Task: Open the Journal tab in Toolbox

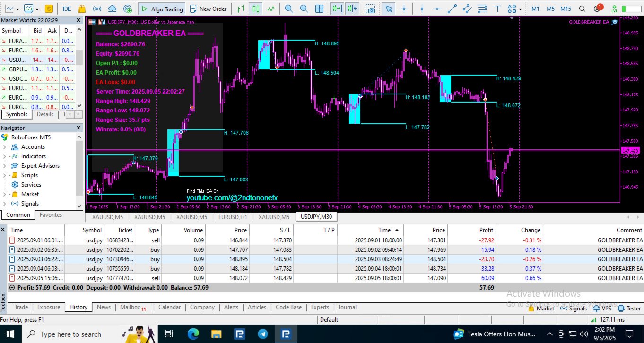Action: pos(348,307)
